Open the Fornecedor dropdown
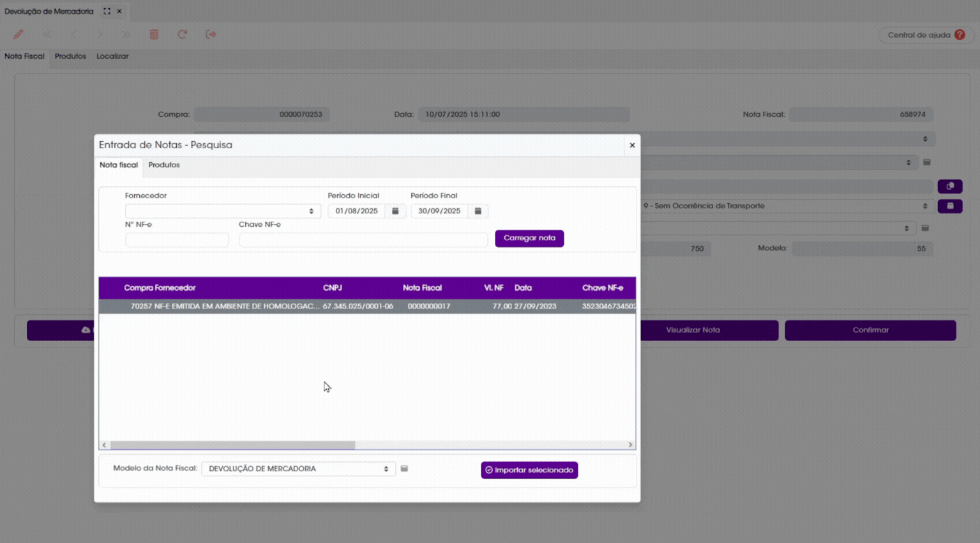The height and width of the screenshot is (543, 980). [223, 211]
